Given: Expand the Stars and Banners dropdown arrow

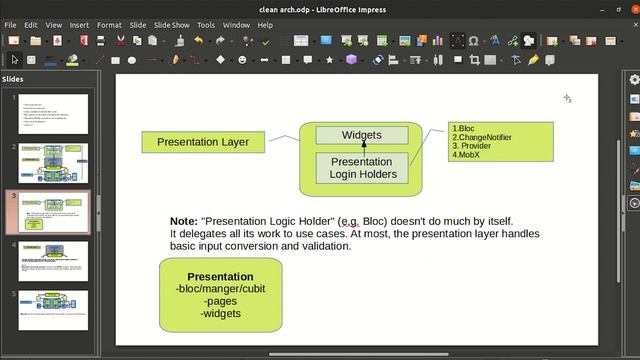Looking at the screenshot, I should pos(340,61).
